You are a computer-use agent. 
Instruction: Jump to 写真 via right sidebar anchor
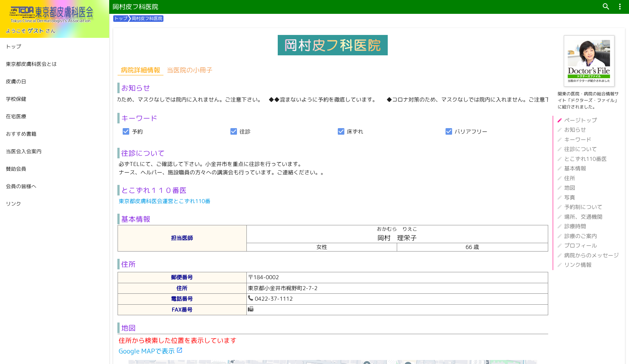point(570,197)
